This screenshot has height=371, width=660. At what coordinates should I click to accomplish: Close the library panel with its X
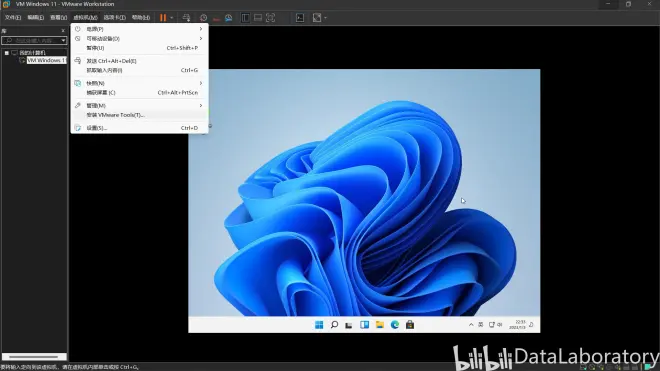[x=63, y=31]
